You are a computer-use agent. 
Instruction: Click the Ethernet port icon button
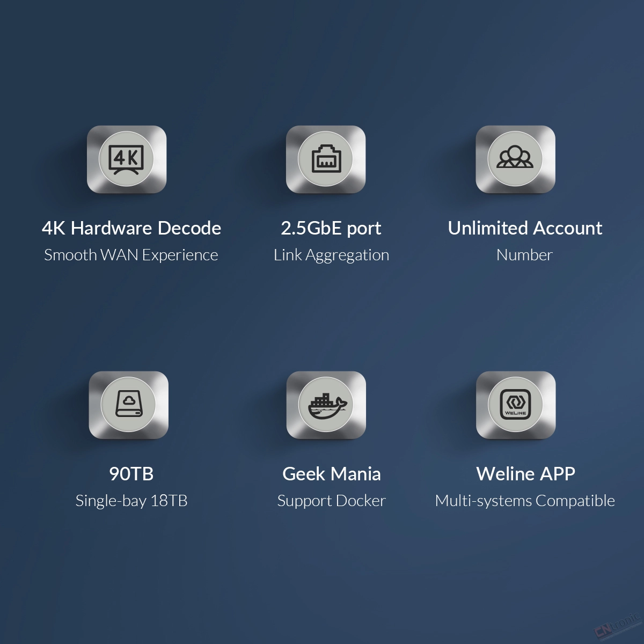326,159
